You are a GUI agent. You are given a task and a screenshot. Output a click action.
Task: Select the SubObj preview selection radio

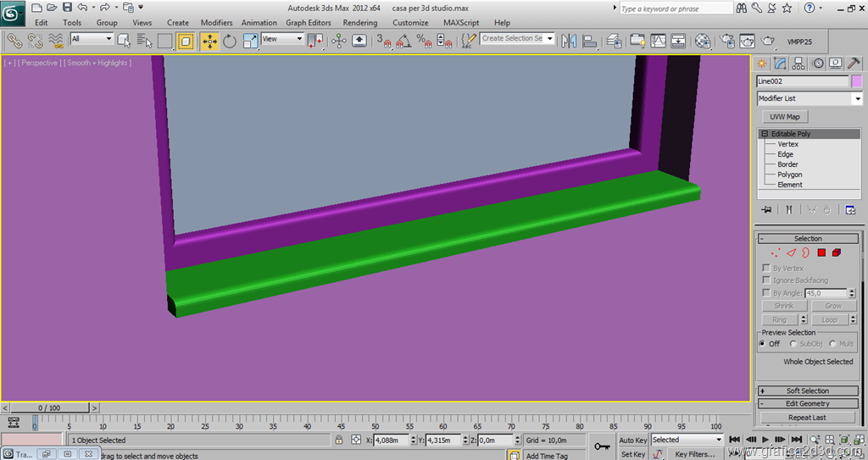793,344
